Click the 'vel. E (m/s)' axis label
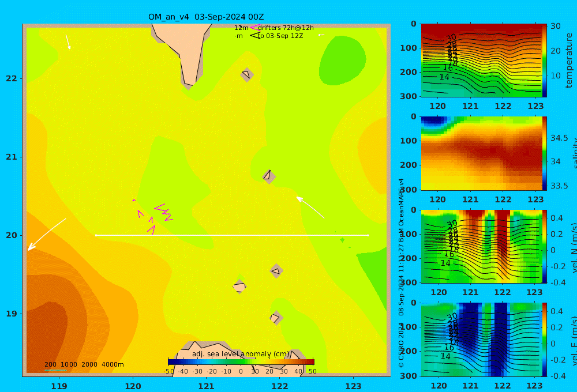Screen dimensions: 577x392 coord(574,340)
